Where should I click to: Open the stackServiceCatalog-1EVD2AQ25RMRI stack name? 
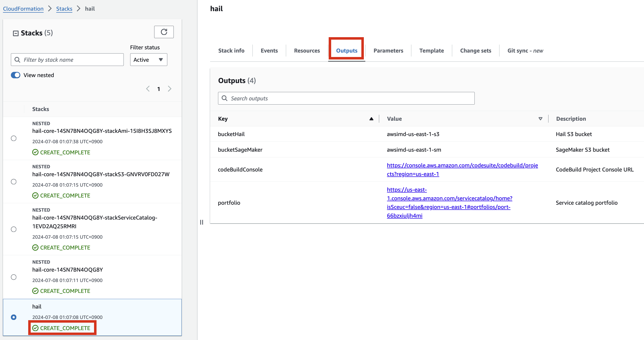pos(95,222)
